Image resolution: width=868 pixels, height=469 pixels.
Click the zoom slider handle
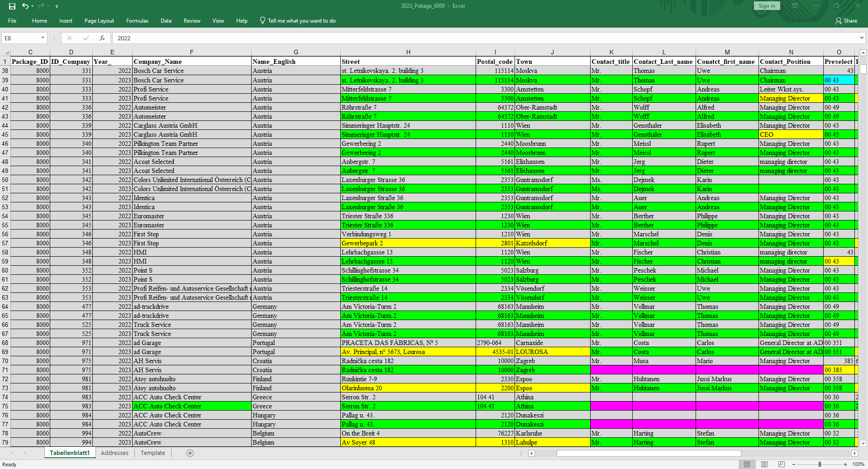tap(820, 464)
